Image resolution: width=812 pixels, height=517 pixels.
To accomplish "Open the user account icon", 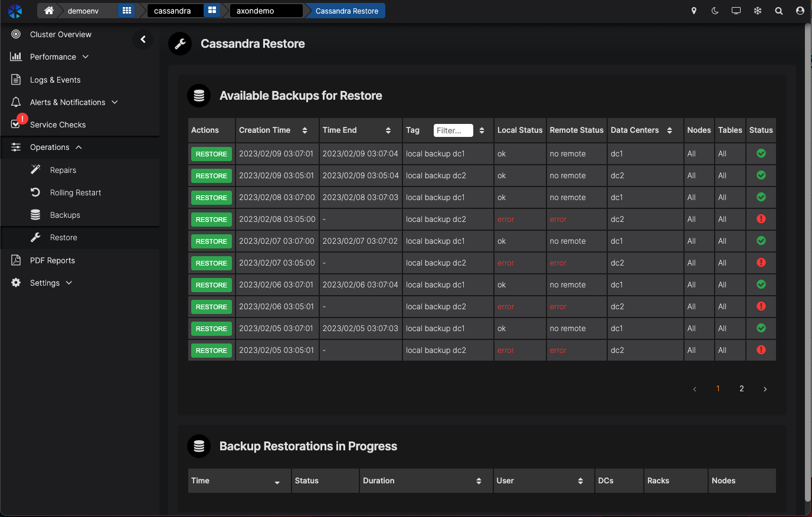I will coord(800,11).
